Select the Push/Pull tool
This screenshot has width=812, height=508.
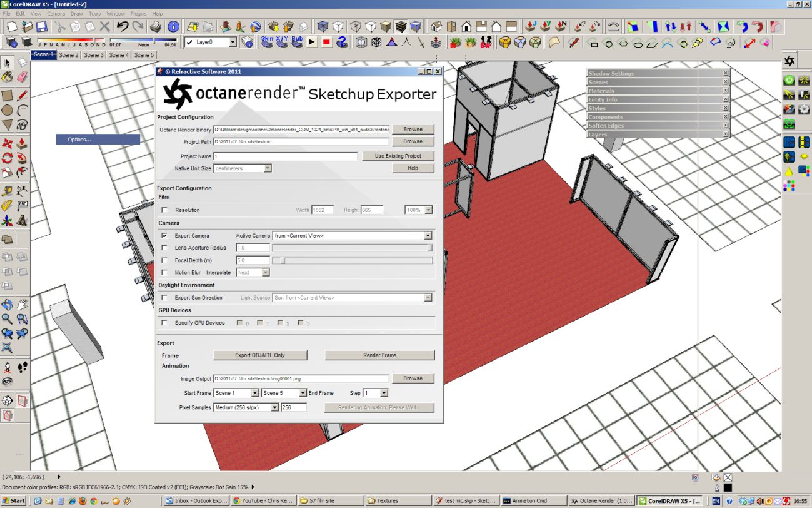coord(23,143)
